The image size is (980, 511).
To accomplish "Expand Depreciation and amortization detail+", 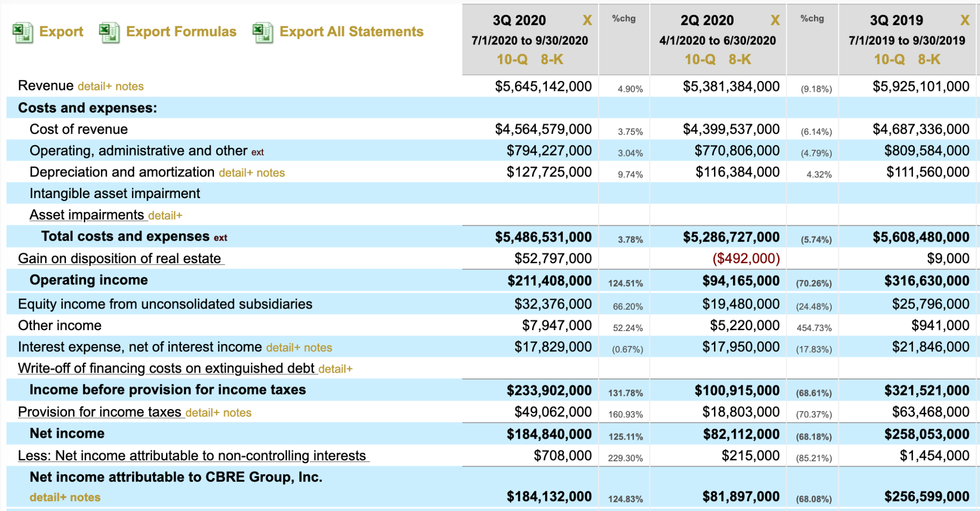I will coord(235,173).
